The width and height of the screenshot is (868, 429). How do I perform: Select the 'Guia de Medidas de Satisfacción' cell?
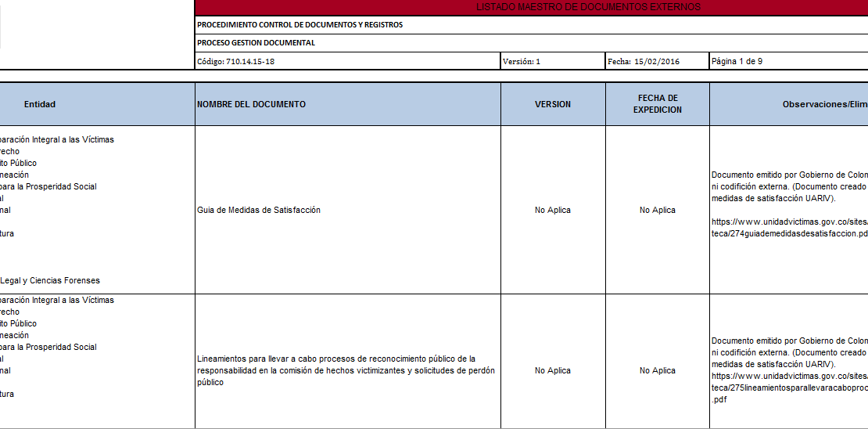pyautogui.click(x=348, y=210)
